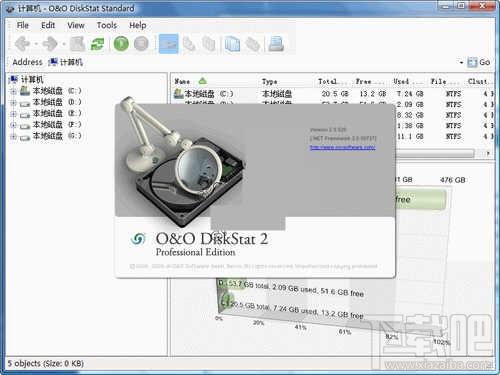Screen dimensions: 500x375
Task: Sort by the File system column header
Action: point(445,81)
